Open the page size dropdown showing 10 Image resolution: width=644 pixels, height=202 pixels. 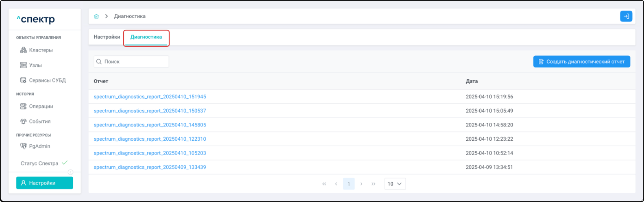(x=395, y=184)
